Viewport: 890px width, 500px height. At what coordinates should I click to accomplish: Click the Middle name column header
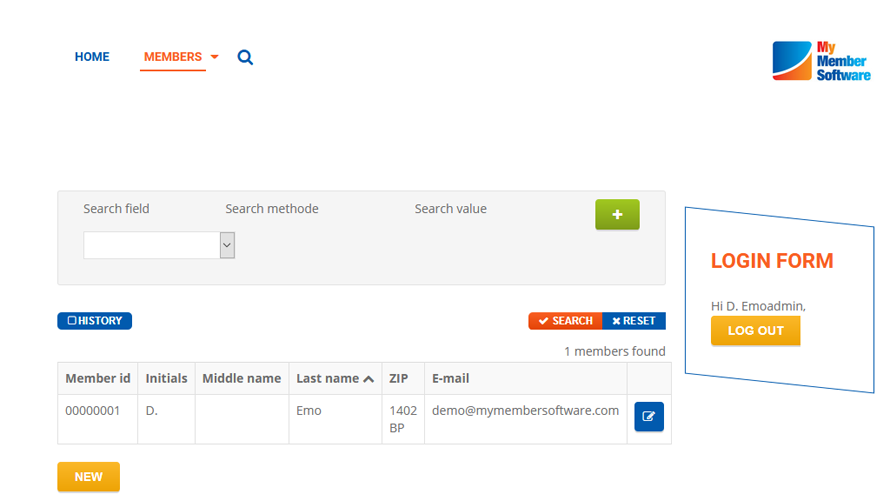tap(242, 378)
